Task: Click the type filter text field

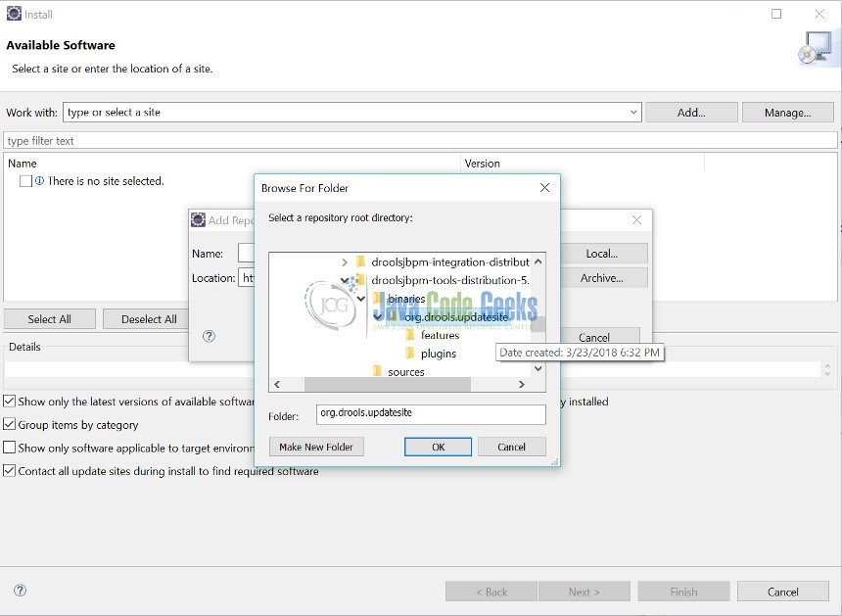Action: click(420, 141)
